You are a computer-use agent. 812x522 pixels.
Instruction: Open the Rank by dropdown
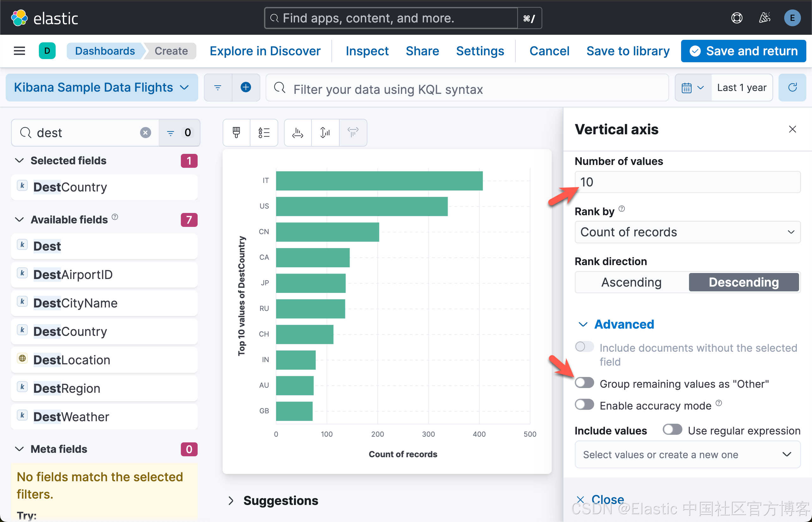(x=687, y=232)
